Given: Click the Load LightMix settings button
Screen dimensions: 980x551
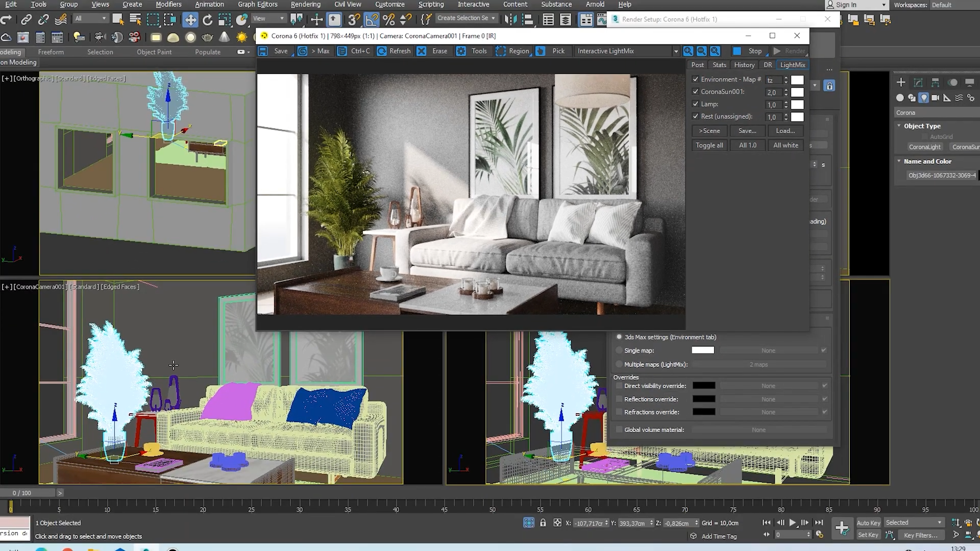Looking at the screenshot, I should tap(786, 131).
